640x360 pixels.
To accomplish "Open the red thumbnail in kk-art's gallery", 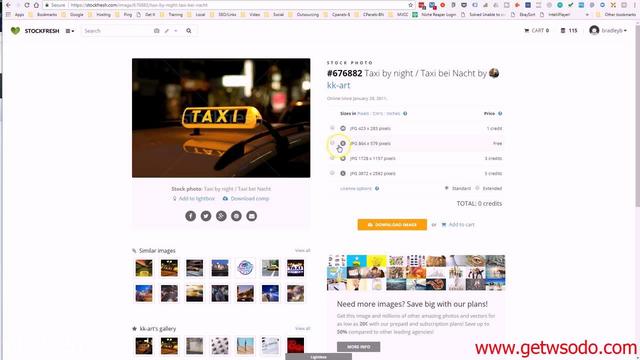I will click(x=295, y=346).
